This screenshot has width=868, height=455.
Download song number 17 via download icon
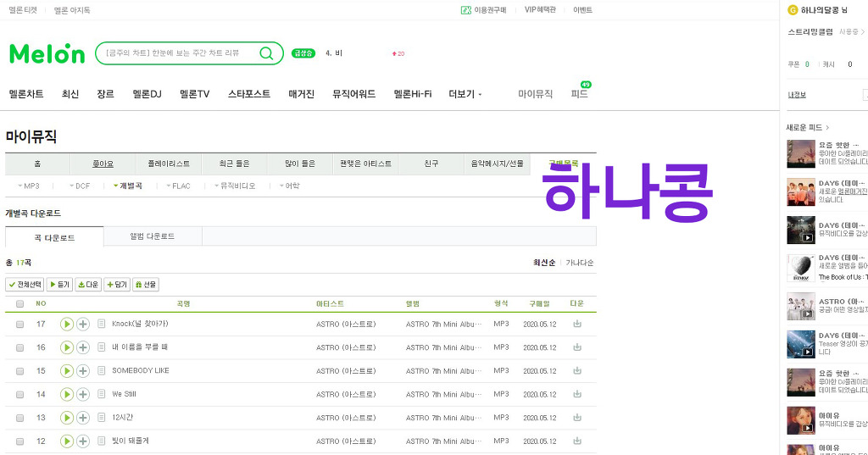point(577,324)
